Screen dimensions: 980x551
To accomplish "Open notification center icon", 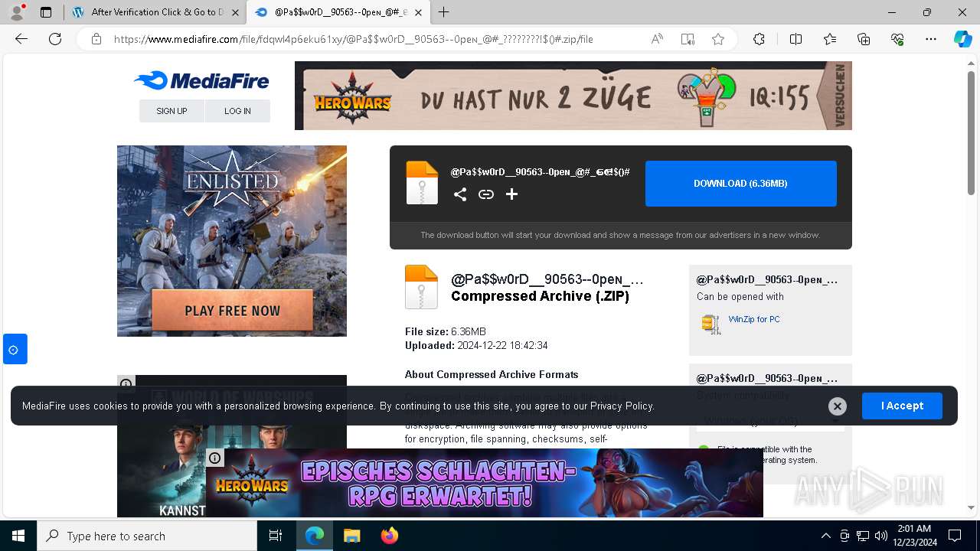I will [955, 536].
